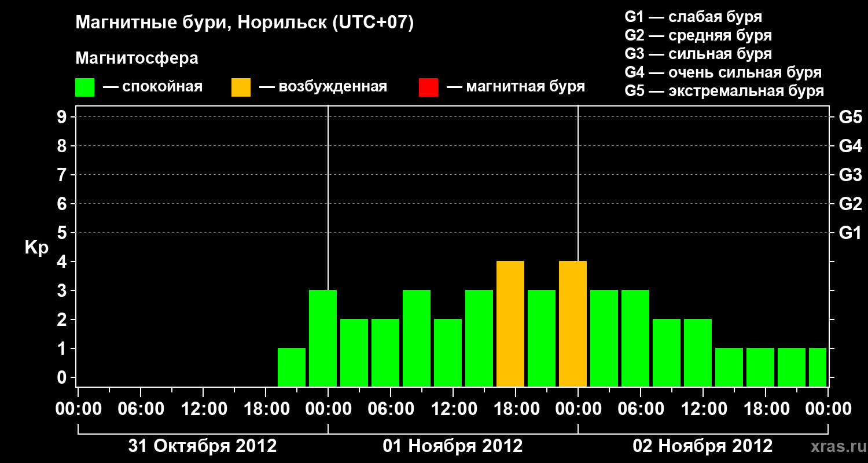Viewport: 868px width, 463px height.
Task: Click the G3 — сильная буря legend line
Action: (698, 54)
